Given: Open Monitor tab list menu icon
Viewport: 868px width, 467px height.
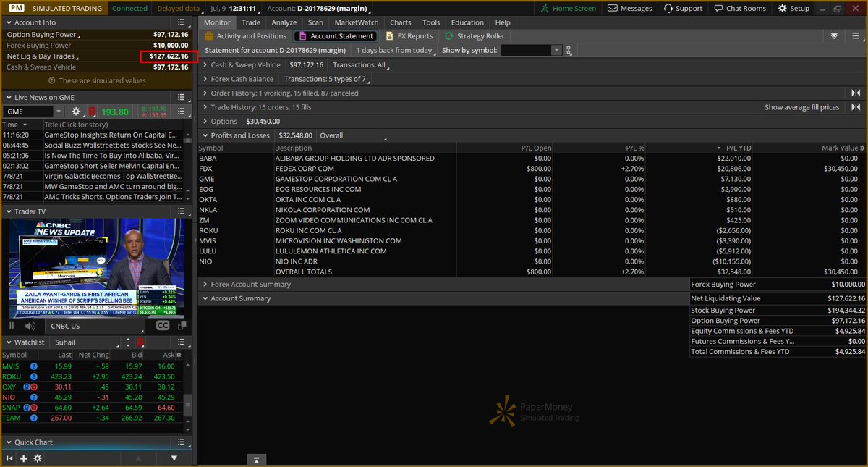Looking at the screenshot, I should pyautogui.click(x=856, y=35).
